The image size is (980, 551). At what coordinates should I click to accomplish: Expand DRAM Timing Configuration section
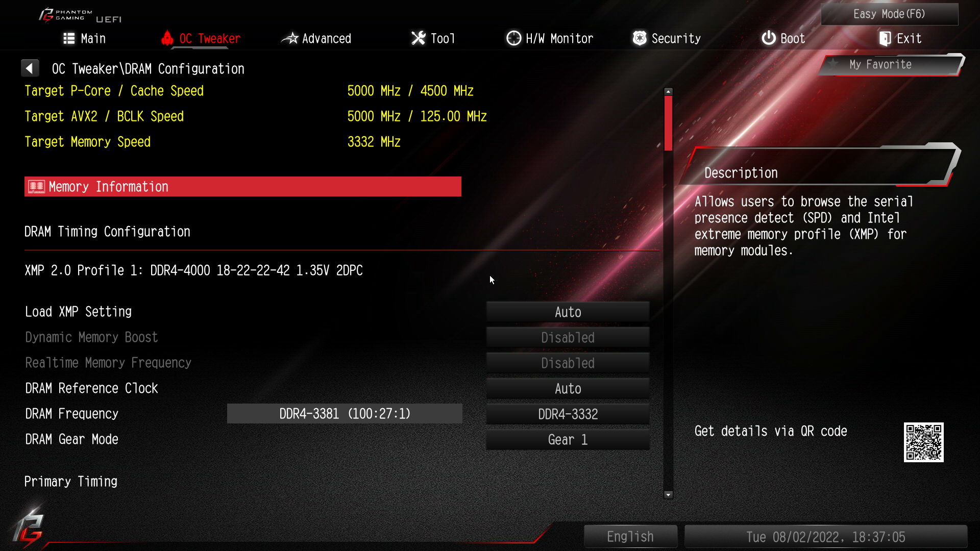108,232
